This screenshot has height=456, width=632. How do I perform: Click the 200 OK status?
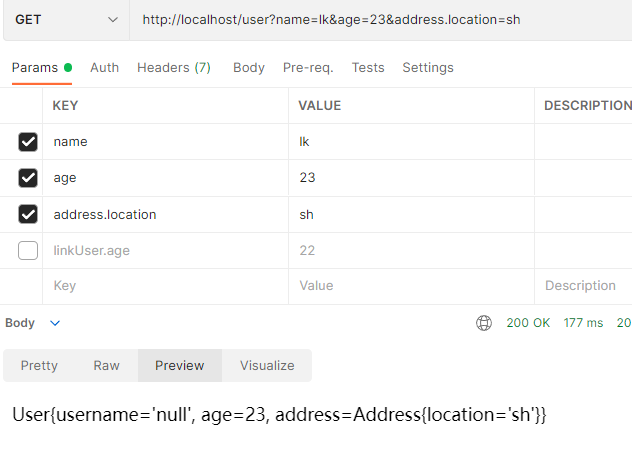coord(528,323)
